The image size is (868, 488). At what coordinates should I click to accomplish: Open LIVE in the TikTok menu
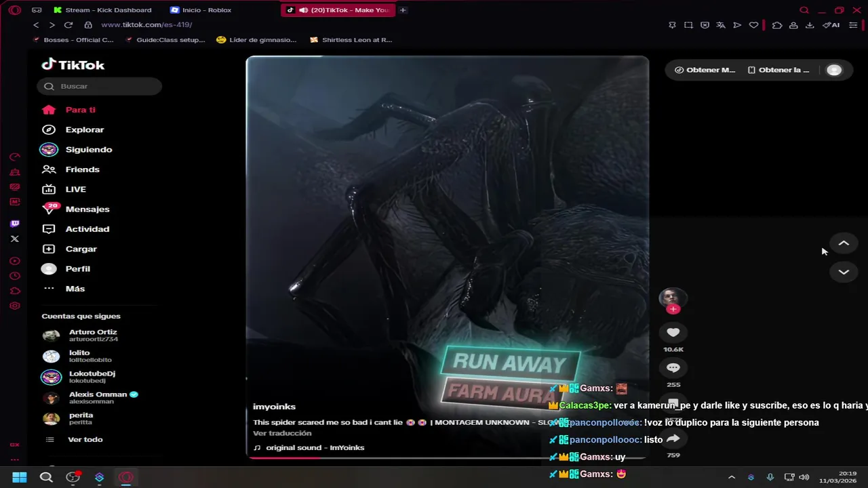tap(64, 189)
